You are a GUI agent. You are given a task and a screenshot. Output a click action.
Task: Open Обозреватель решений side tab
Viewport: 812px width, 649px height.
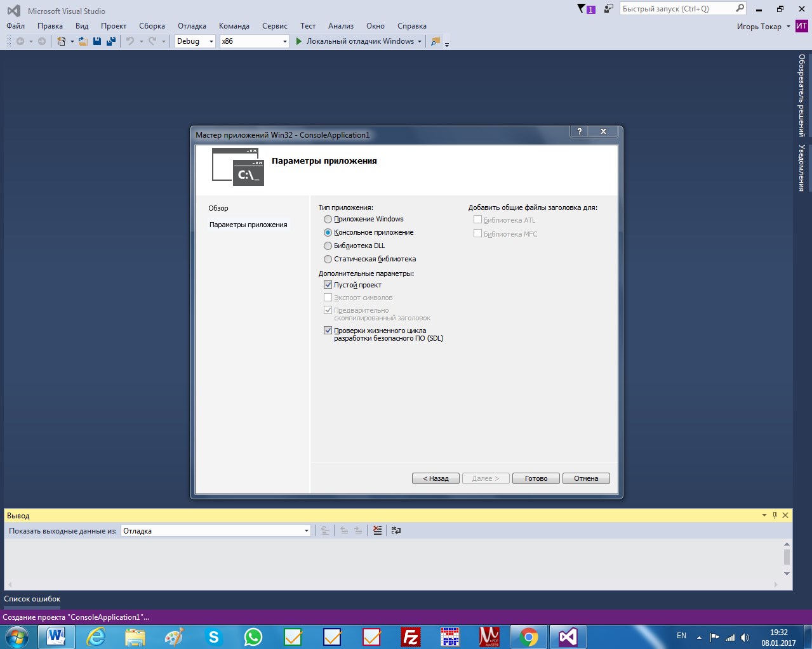[x=802, y=95]
